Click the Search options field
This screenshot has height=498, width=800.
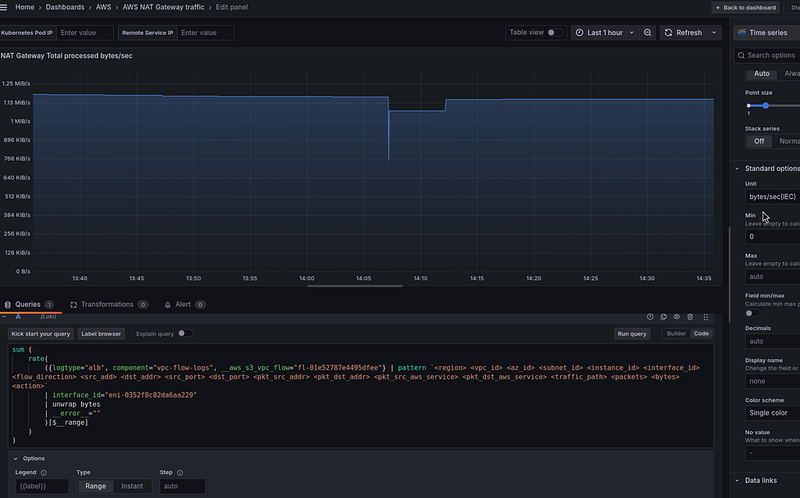[767, 55]
